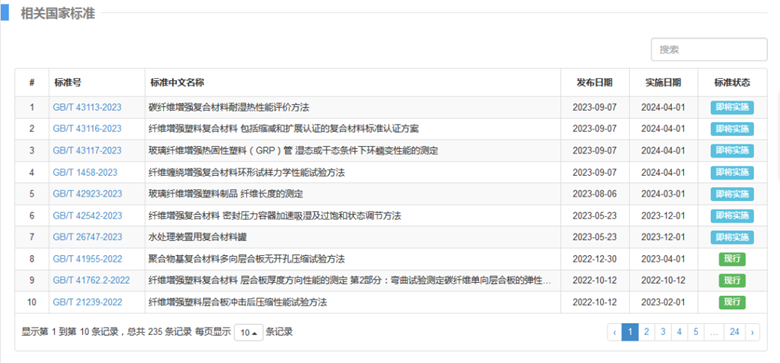780x363 pixels.
Task: Click publish date 2022-12-30
Action: [x=594, y=259]
